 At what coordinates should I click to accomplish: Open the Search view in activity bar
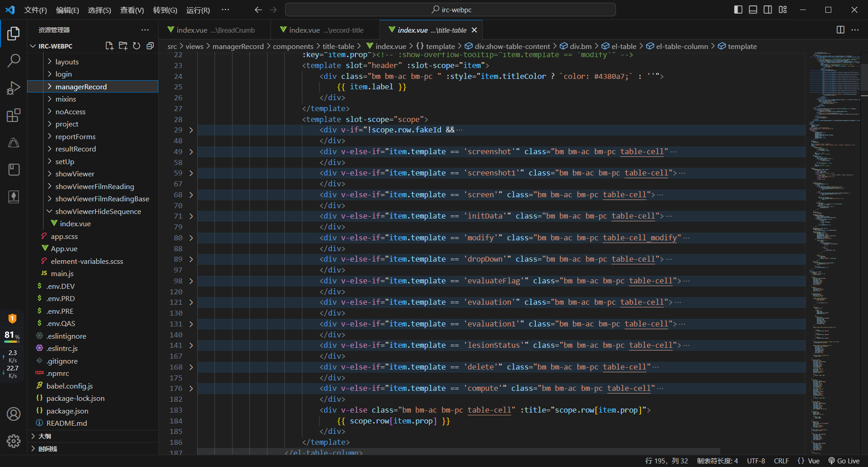[14, 61]
